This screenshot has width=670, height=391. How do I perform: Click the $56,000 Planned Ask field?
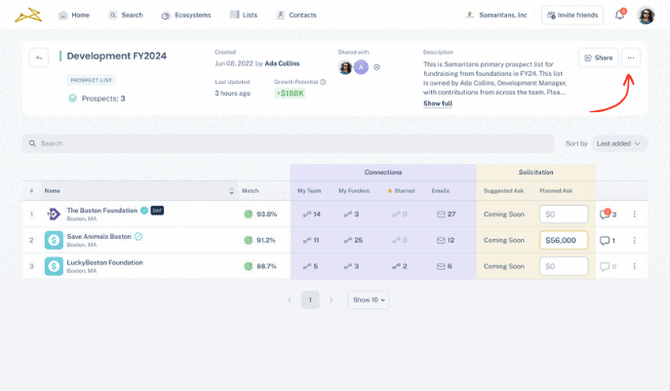click(564, 240)
